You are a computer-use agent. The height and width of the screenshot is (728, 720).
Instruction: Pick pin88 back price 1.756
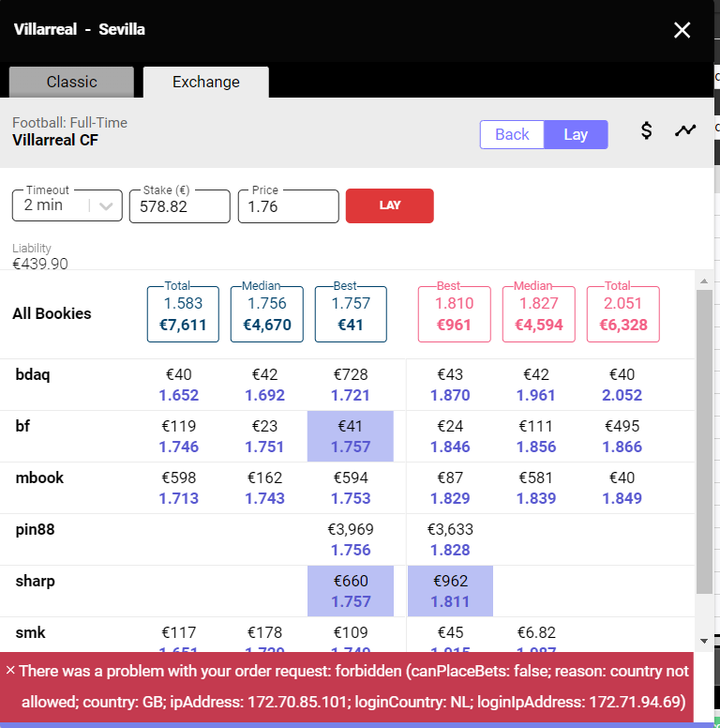(x=351, y=550)
